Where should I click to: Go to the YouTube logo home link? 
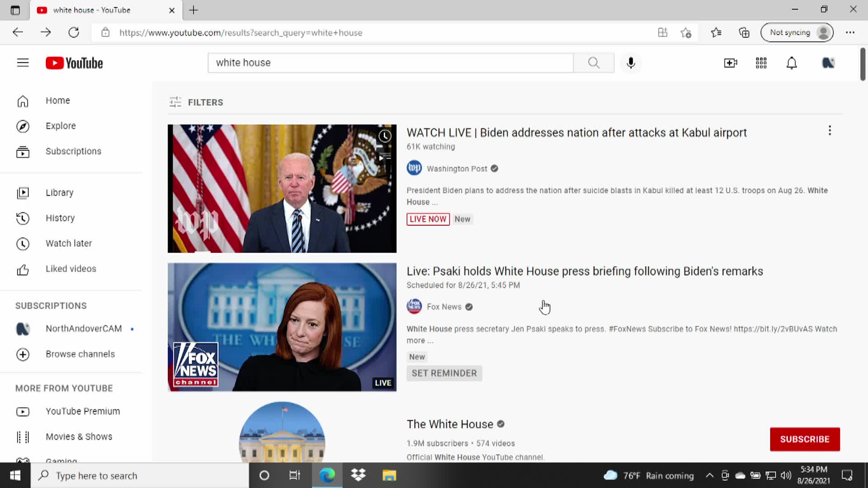(x=74, y=63)
